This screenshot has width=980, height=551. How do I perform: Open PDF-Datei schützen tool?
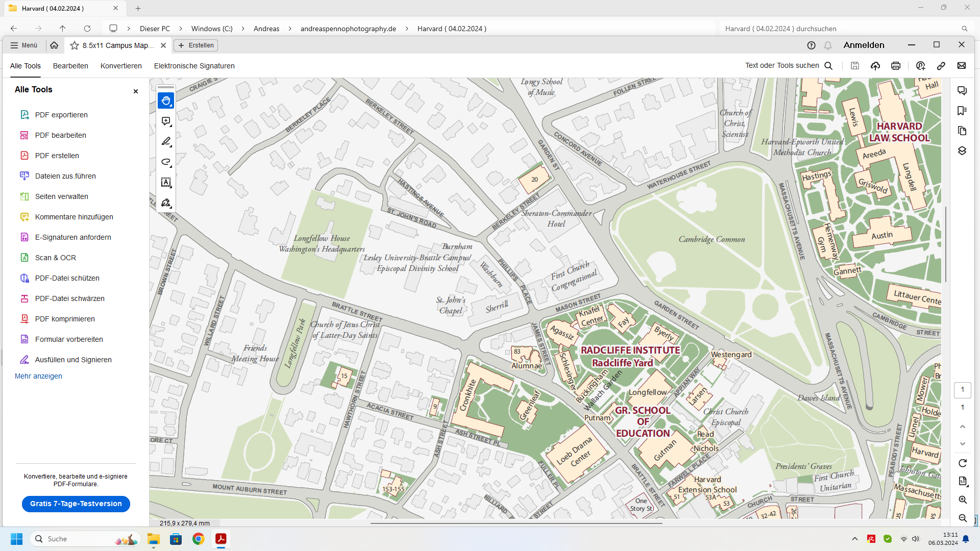67,278
